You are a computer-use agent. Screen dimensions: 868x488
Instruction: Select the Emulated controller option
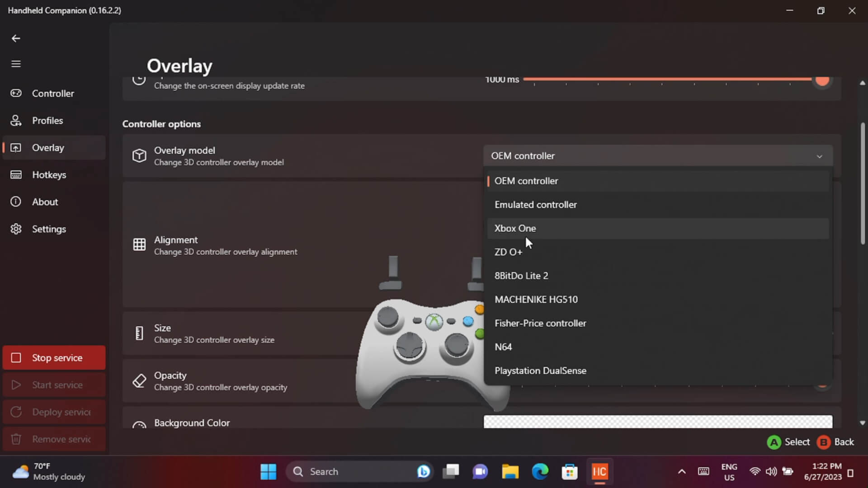point(536,205)
